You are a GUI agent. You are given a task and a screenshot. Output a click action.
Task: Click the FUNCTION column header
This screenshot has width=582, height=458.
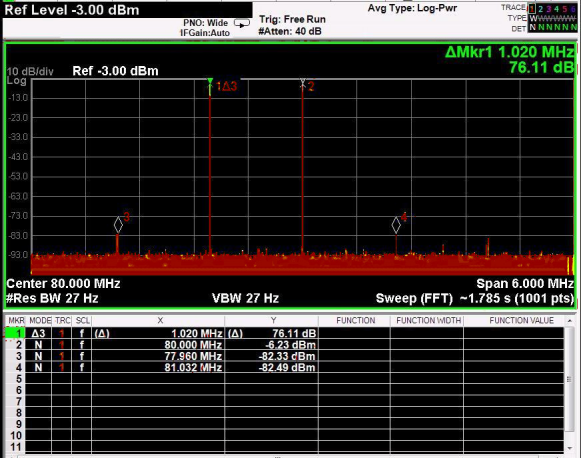[x=355, y=320]
